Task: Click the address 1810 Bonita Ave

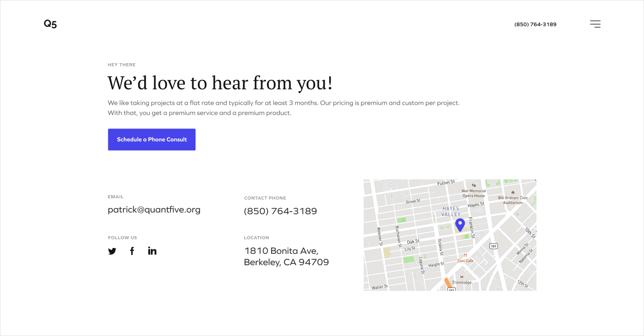Action: pos(286,256)
